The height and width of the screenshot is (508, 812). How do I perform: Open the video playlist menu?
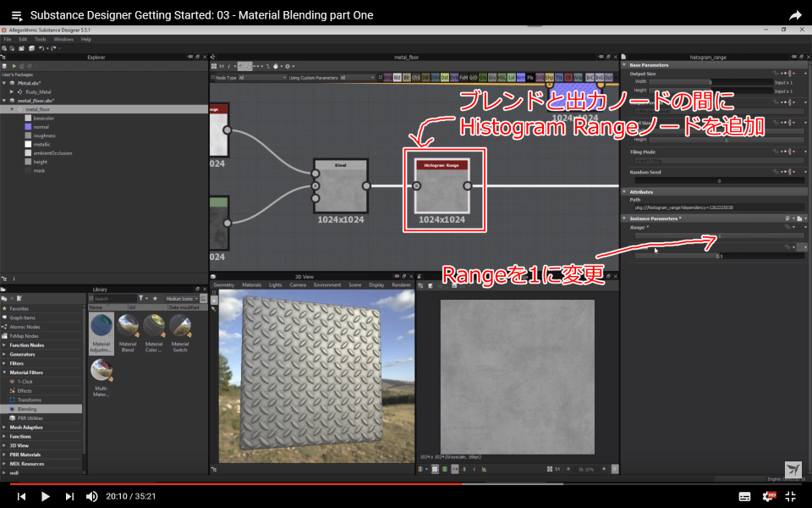pos(17,15)
